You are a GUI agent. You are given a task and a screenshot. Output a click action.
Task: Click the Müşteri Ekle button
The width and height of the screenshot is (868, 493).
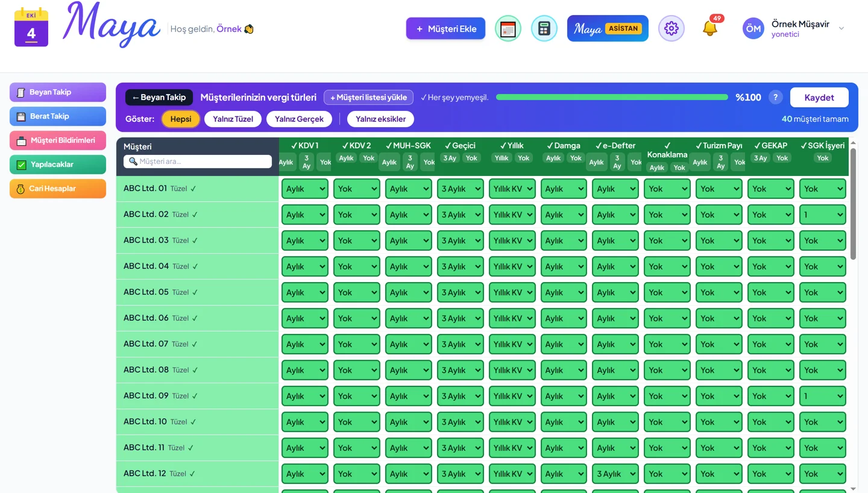click(445, 28)
